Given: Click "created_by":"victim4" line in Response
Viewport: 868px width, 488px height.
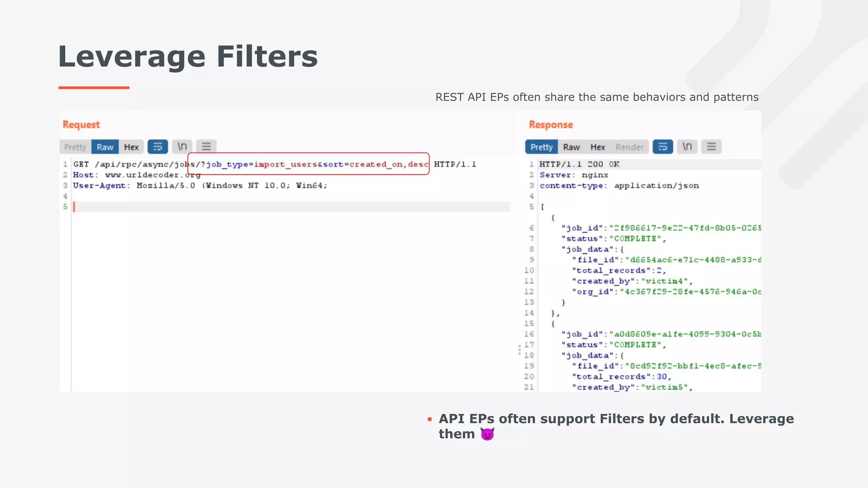Looking at the screenshot, I should pyautogui.click(x=632, y=281).
